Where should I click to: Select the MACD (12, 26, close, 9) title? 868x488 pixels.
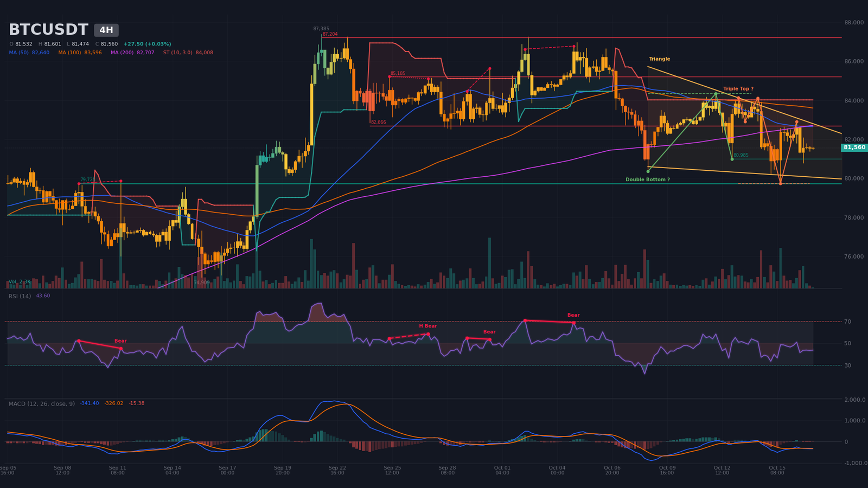[x=42, y=404]
